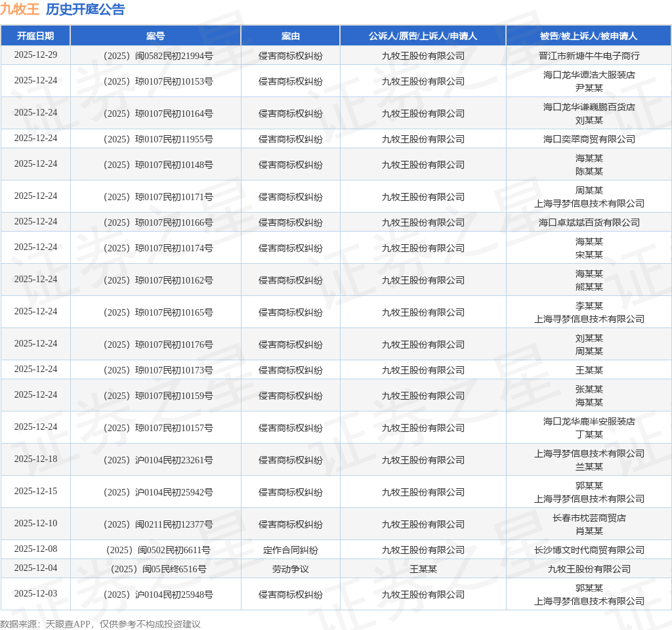Click defendant 海口奕翠商贸有限公司
Screen dimensions: 672x630
pyautogui.click(x=589, y=139)
